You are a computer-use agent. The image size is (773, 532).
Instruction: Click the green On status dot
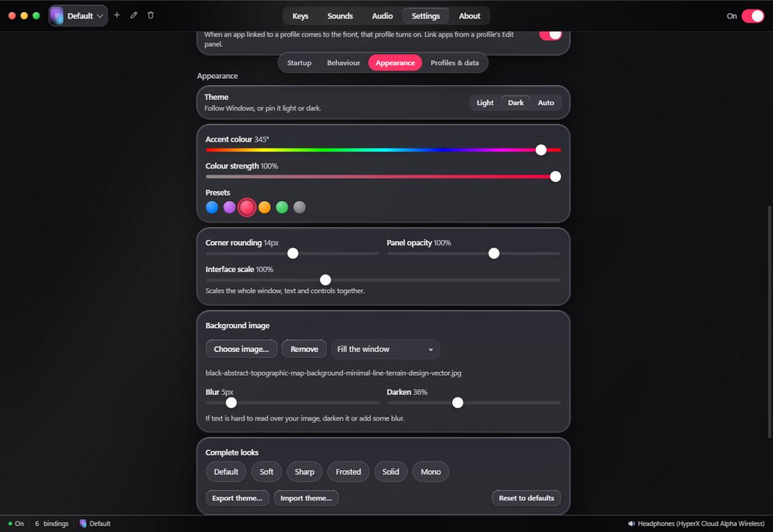(10, 523)
